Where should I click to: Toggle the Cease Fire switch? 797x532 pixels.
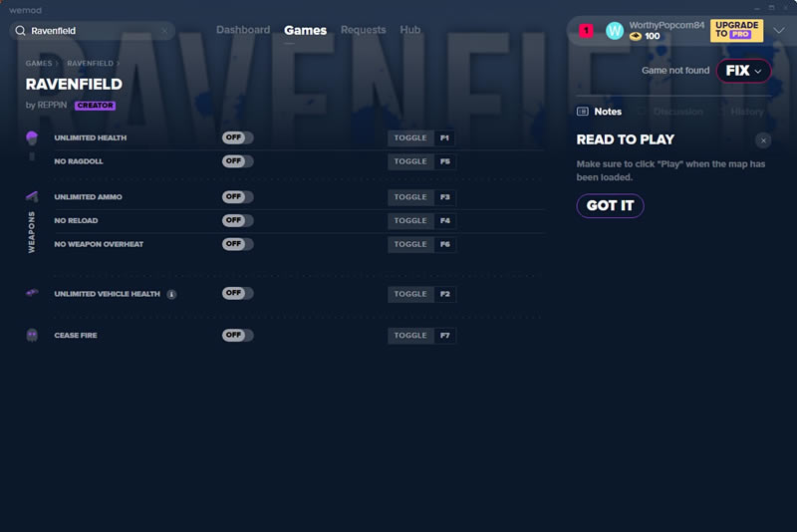click(x=237, y=336)
